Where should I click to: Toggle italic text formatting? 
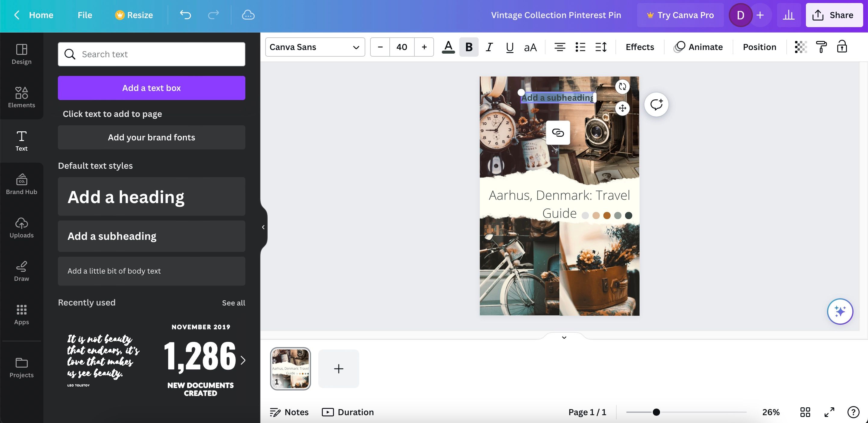coord(489,47)
